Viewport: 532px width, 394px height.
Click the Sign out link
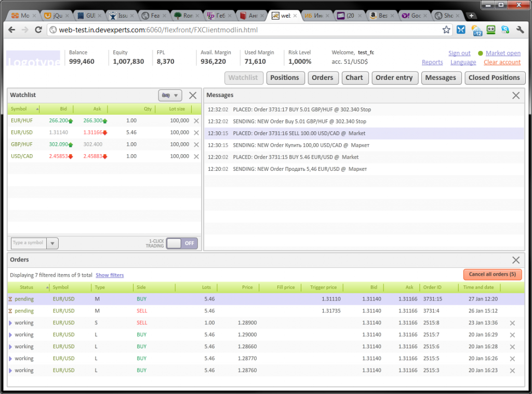coord(459,53)
